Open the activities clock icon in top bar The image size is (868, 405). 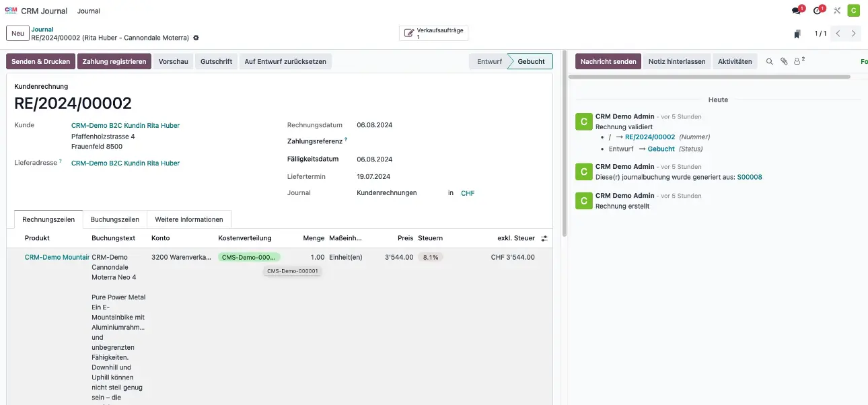point(818,11)
